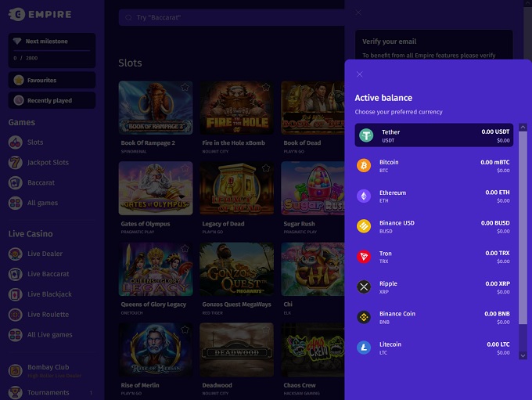Click the search magnifier icon
The width and height of the screenshot is (532, 400).
[128, 18]
